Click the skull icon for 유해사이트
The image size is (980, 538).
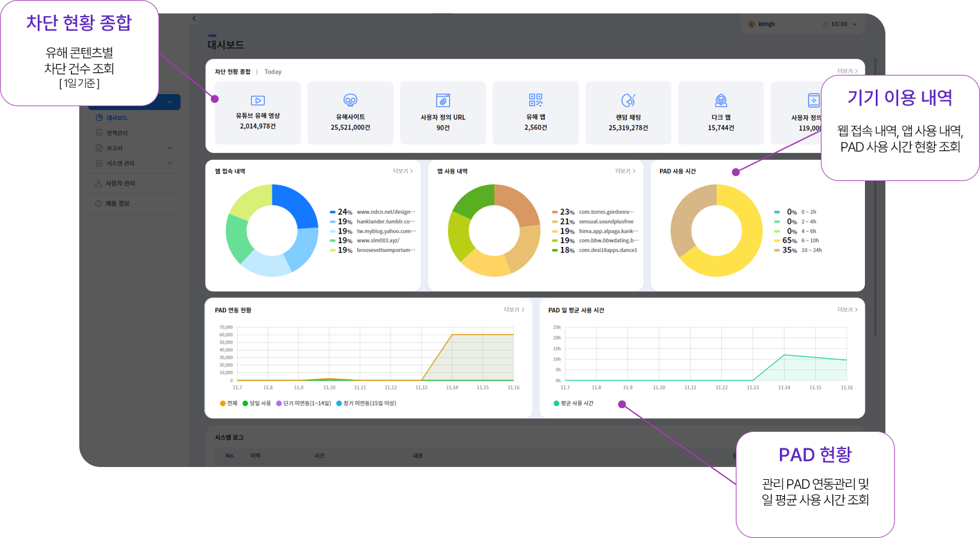coord(350,100)
